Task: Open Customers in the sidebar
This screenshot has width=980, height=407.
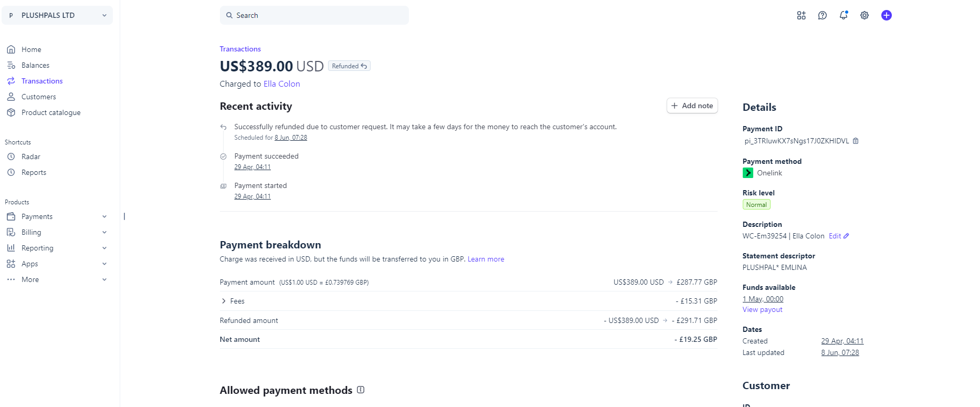Action: [x=38, y=97]
